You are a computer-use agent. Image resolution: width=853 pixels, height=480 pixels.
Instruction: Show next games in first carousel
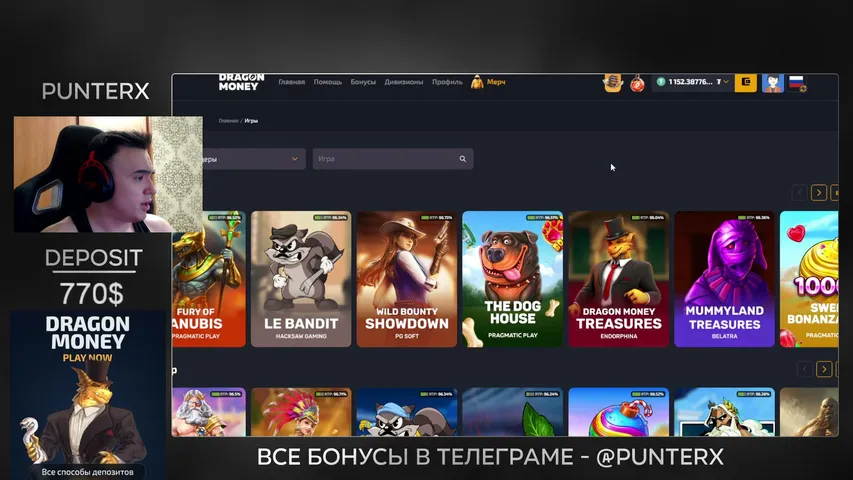coord(819,193)
